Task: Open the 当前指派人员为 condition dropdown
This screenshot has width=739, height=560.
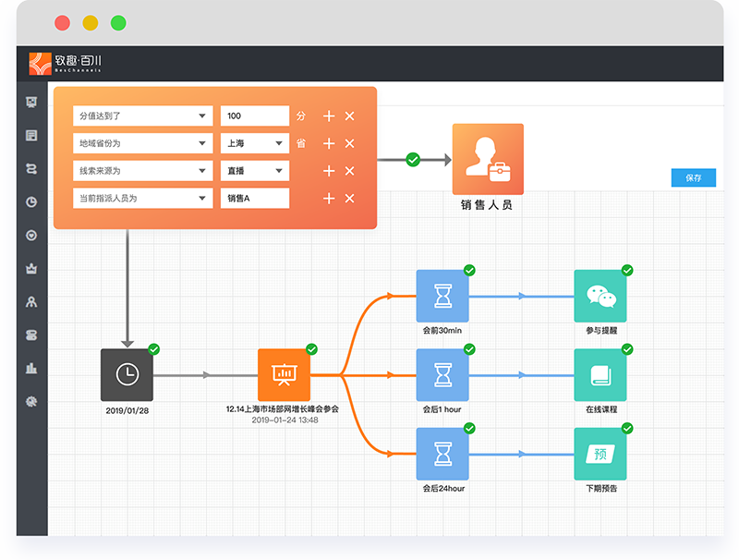Action: pyautogui.click(x=142, y=199)
